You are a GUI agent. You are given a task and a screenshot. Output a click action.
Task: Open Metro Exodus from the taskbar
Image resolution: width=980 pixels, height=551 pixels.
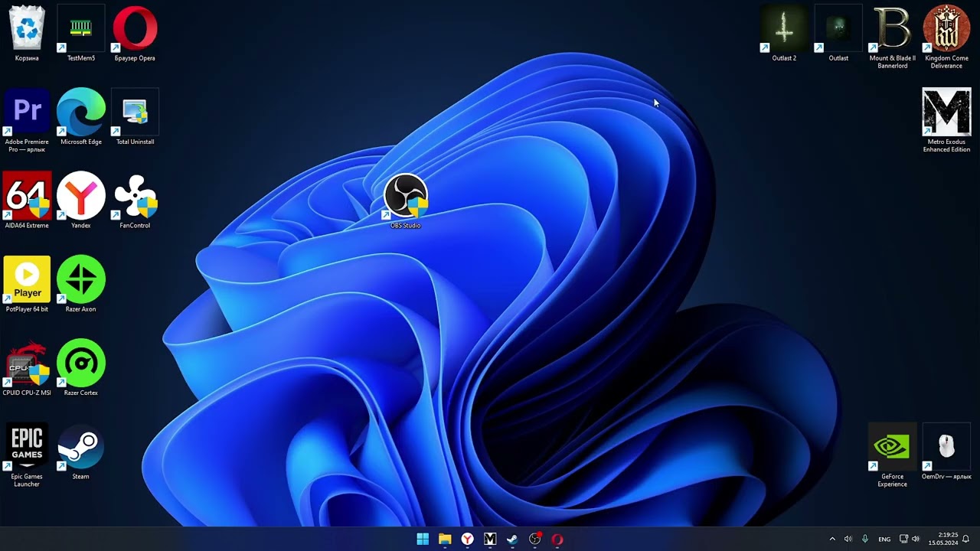[x=490, y=540]
